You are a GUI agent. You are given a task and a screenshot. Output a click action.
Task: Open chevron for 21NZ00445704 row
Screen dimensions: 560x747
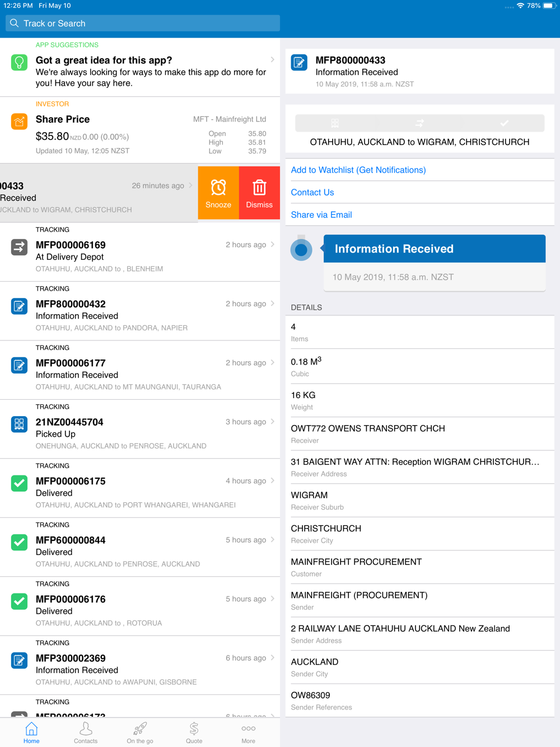[272, 421]
